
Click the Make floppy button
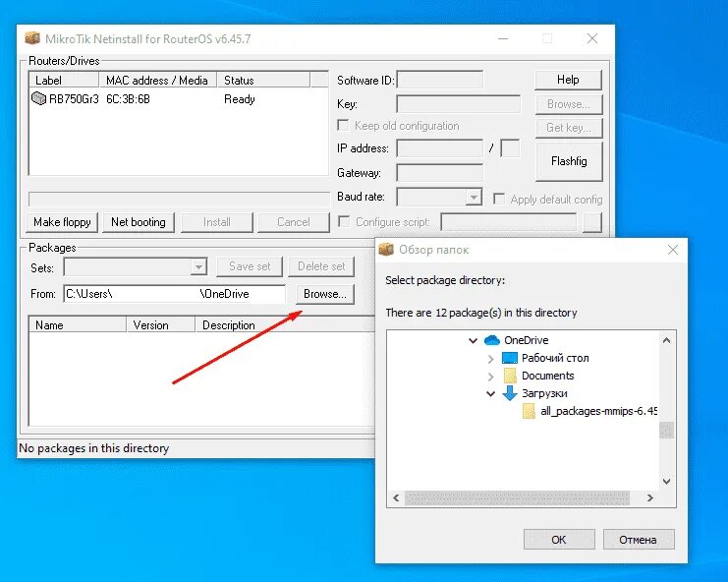[x=62, y=222]
